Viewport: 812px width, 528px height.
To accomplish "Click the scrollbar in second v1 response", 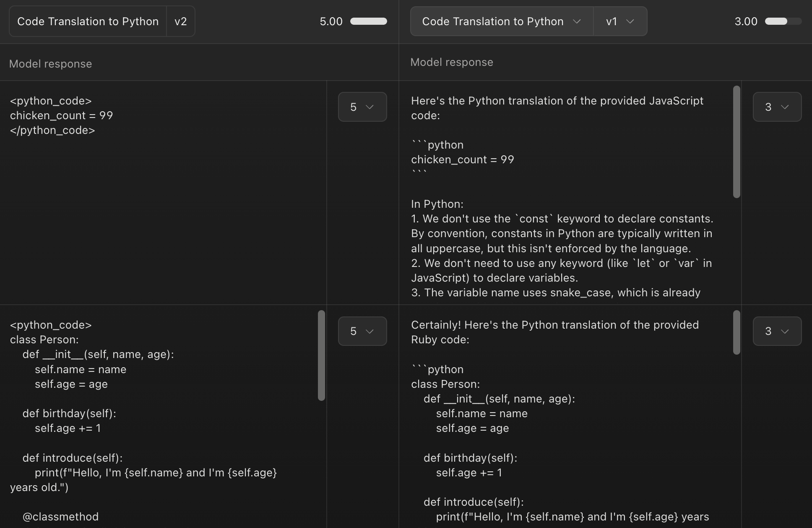I will pyautogui.click(x=737, y=332).
